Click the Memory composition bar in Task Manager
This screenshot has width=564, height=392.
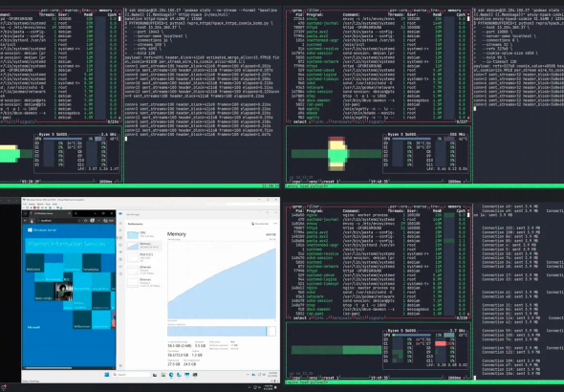click(x=222, y=331)
